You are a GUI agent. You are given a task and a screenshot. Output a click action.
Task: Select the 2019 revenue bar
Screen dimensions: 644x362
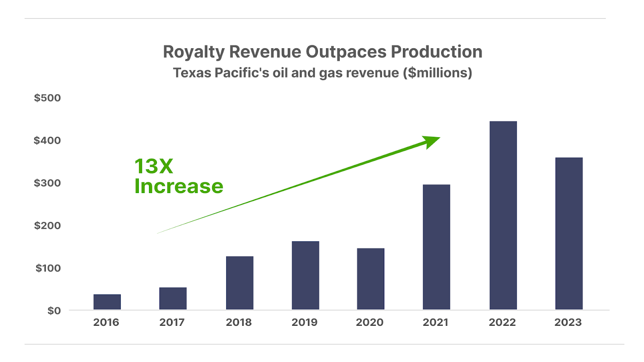click(x=305, y=276)
